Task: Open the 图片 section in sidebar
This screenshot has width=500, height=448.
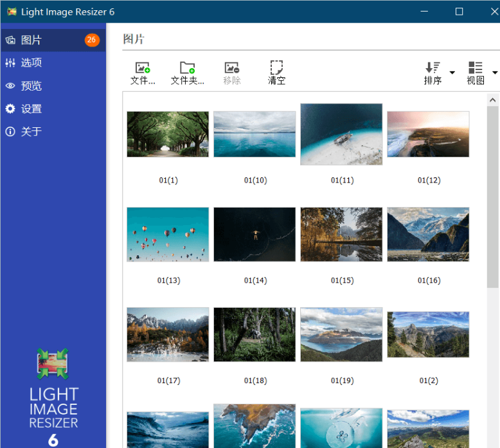Action: click(53, 40)
